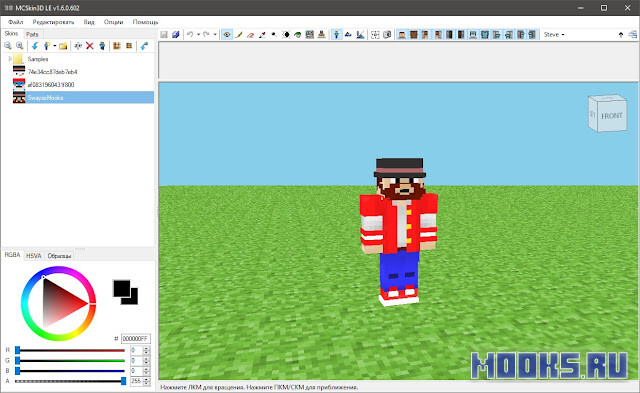Click the new folder icon in Skins toolbar
The height and width of the screenshot is (393, 640).
(63, 46)
